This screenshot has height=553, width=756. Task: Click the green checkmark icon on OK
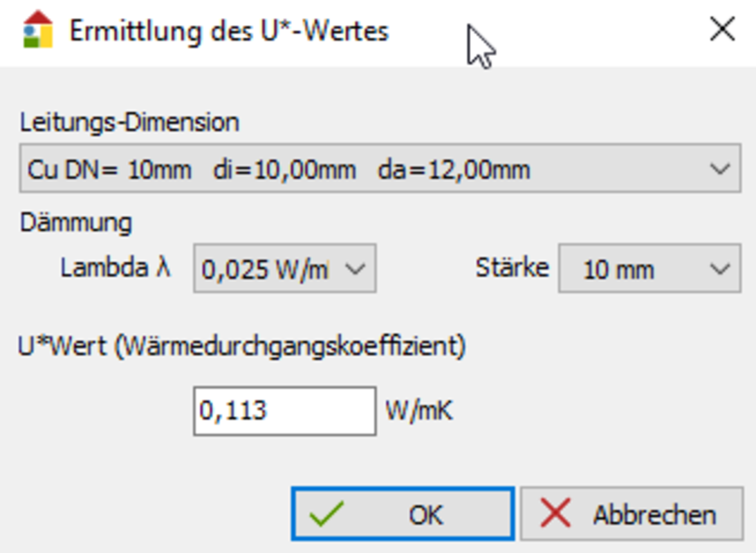[x=326, y=514]
